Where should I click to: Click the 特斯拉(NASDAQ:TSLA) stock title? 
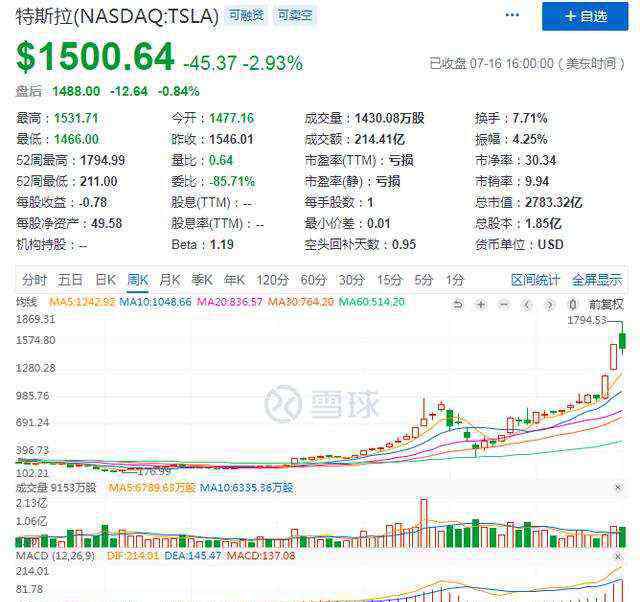pos(118,16)
